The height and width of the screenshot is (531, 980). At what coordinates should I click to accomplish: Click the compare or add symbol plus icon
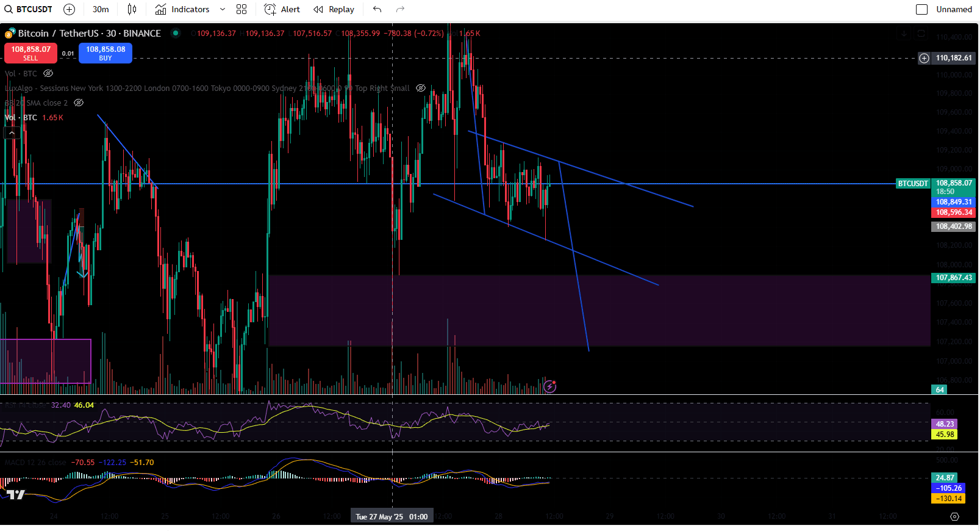(x=70, y=9)
